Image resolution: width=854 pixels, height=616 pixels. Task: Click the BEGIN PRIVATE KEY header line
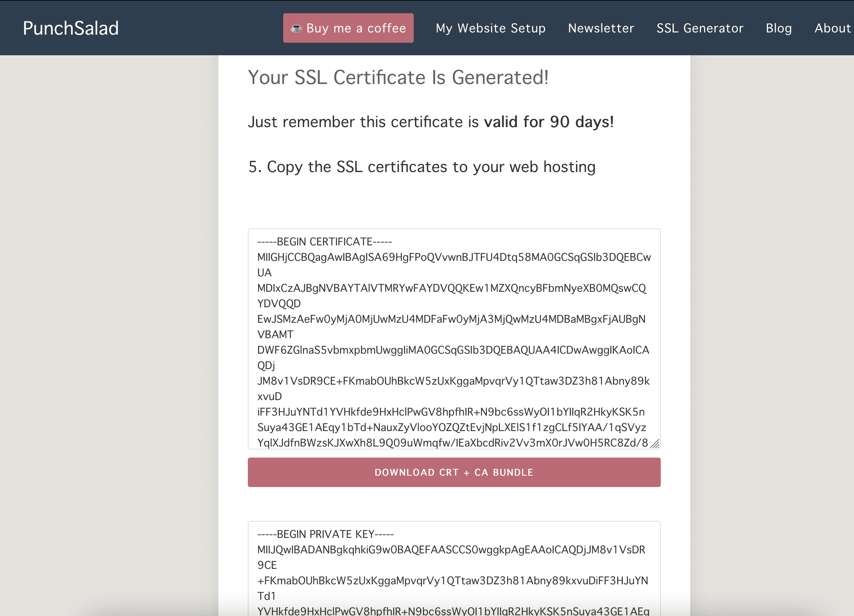325,534
